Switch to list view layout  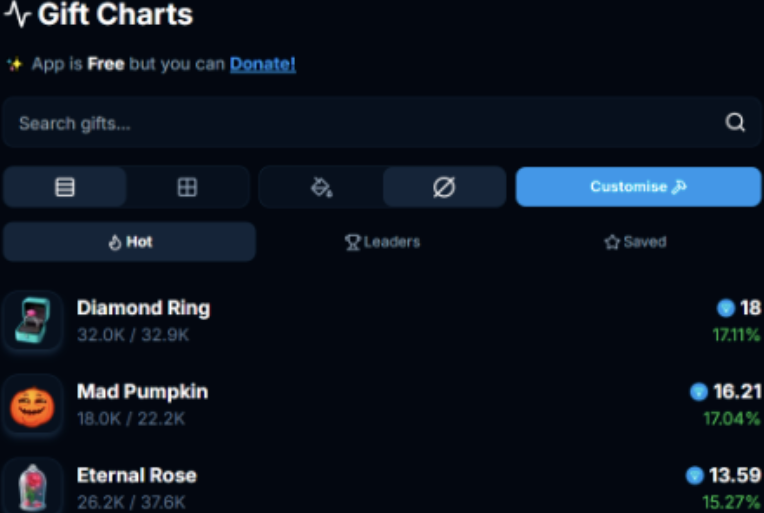pos(65,187)
